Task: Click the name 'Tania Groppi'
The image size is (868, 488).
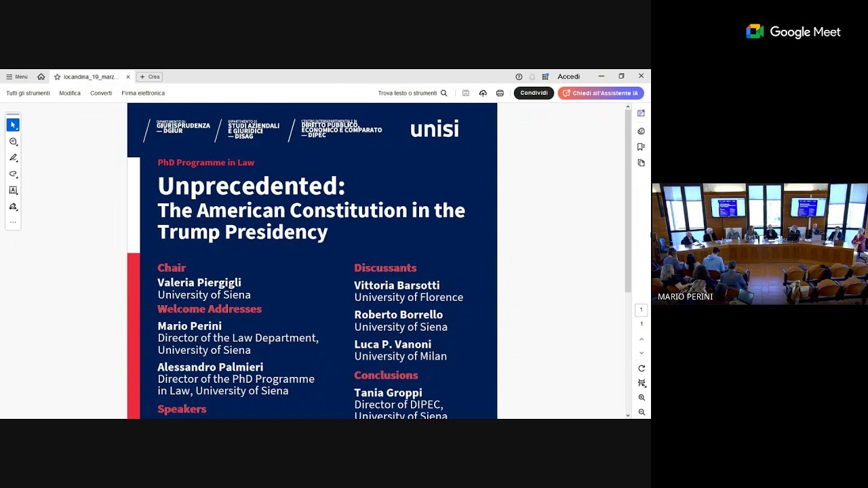Action: click(388, 392)
